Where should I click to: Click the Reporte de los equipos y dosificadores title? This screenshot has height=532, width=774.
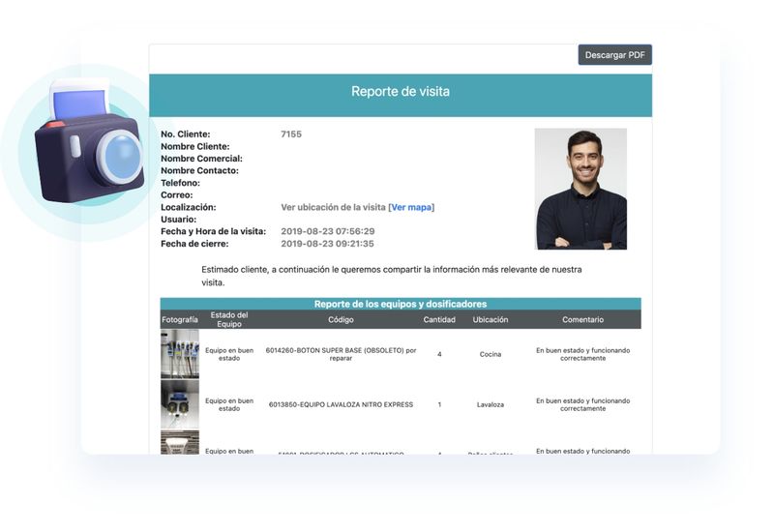click(x=401, y=304)
